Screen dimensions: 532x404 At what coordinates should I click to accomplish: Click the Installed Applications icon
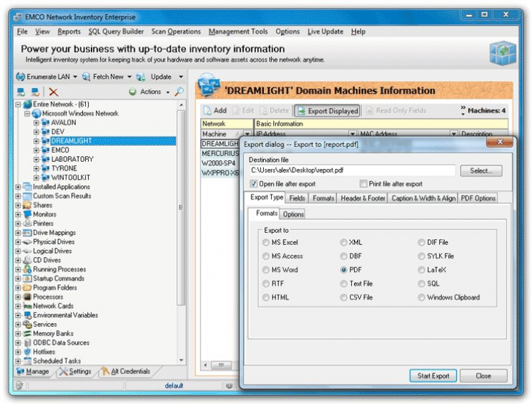coord(27,187)
